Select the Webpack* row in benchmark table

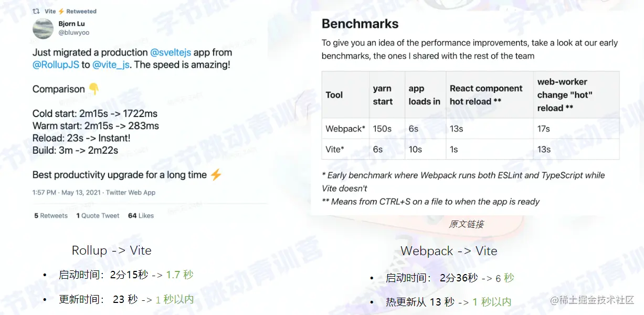point(470,129)
